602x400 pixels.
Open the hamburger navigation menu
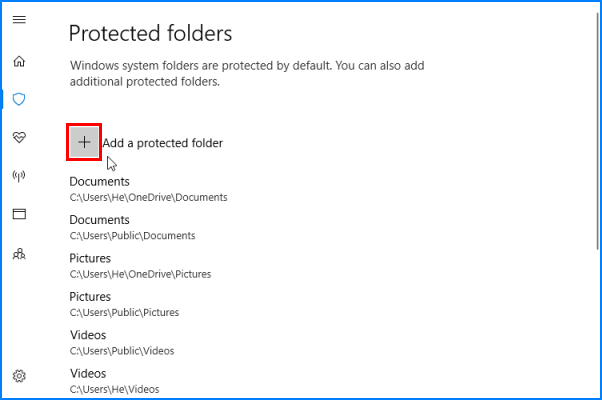point(19,21)
